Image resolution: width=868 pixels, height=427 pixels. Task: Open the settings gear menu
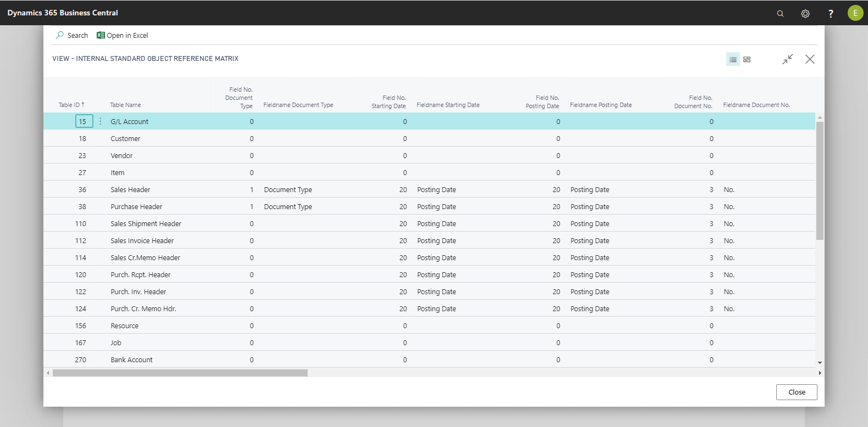click(805, 13)
